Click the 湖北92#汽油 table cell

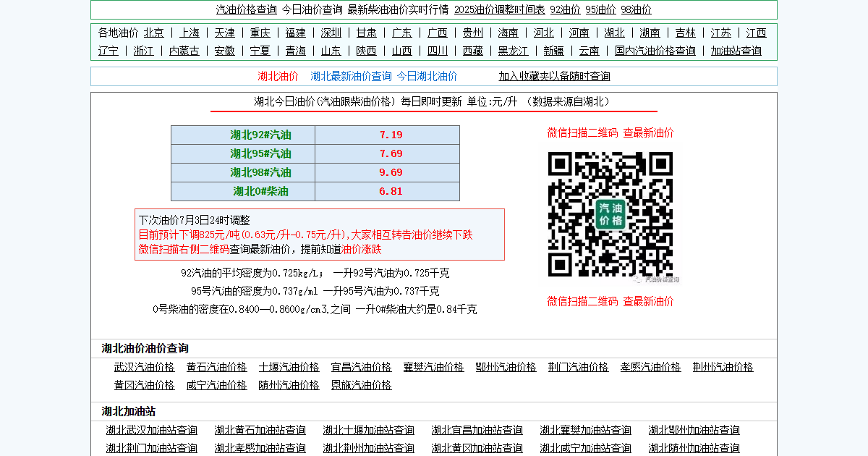[x=243, y=135]
